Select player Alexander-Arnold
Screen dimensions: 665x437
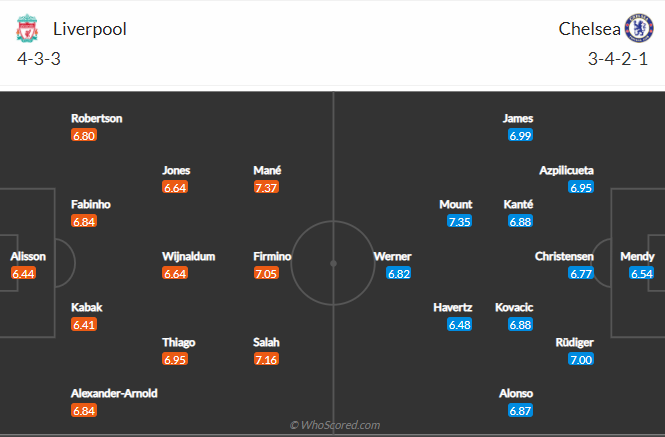[x=114, y=393]
